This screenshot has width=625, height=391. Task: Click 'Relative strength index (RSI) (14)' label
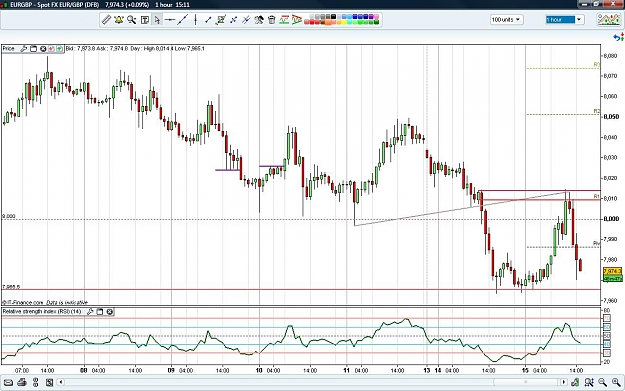click(42, 312)
